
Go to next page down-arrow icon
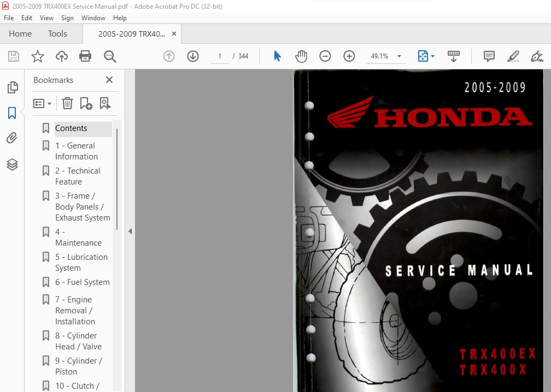click(193, 56)
